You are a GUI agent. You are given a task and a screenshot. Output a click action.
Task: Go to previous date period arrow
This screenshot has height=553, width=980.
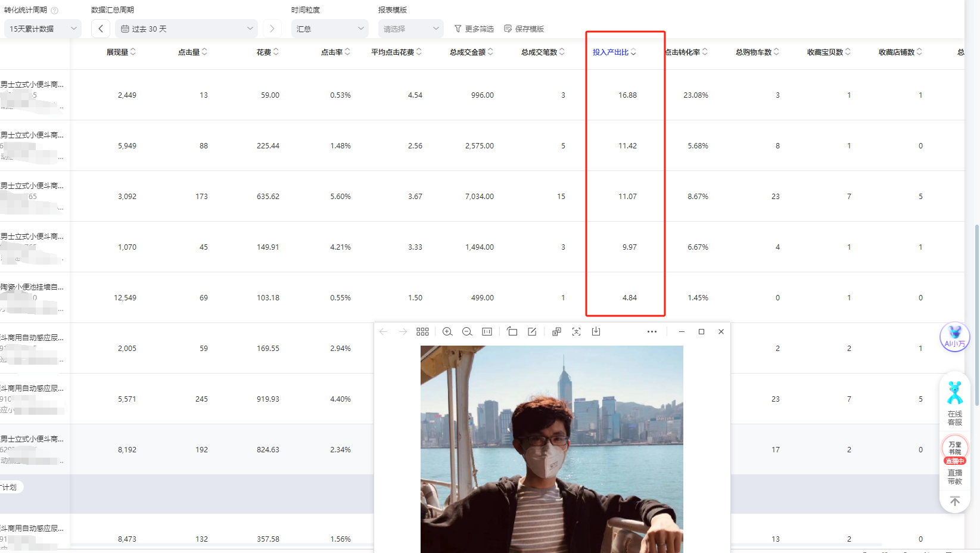101,29
